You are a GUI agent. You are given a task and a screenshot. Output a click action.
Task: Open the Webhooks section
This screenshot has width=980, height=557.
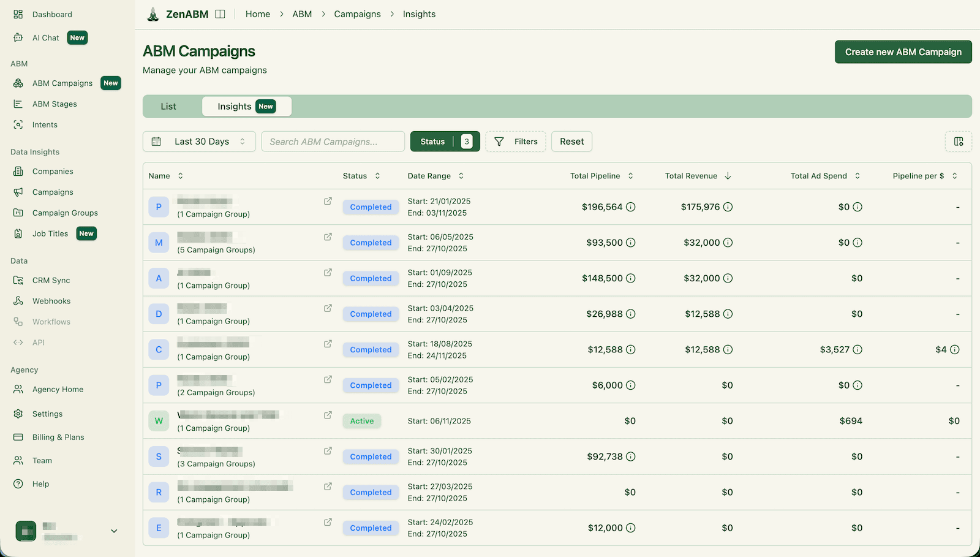pos(51,301)
